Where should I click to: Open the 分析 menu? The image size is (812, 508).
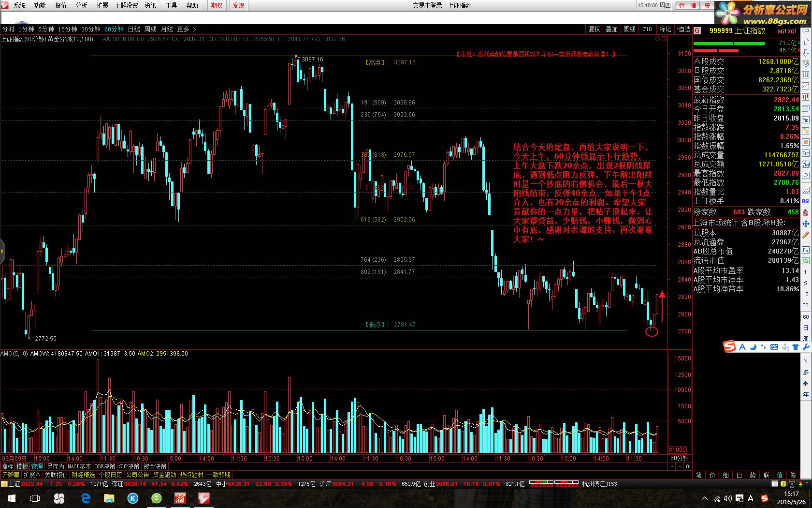(x=82, y=5)
